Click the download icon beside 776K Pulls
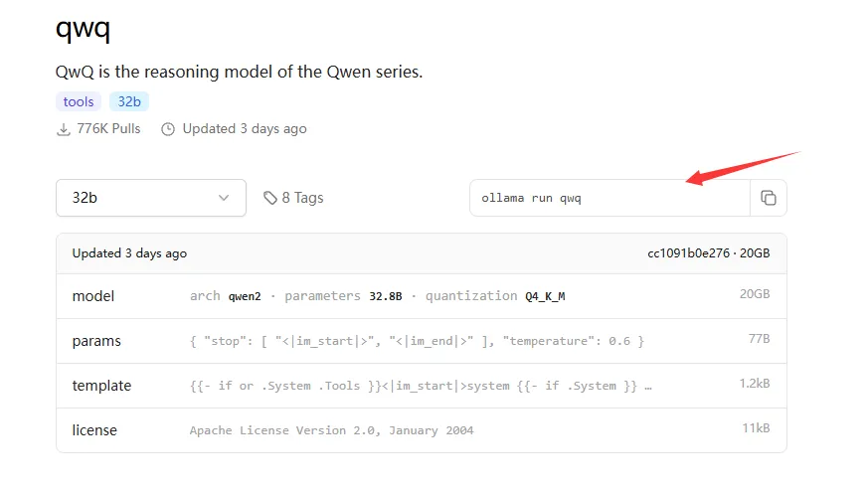Image resolution: width=868 pixels, height=493 pixels. tap(64, 129)
